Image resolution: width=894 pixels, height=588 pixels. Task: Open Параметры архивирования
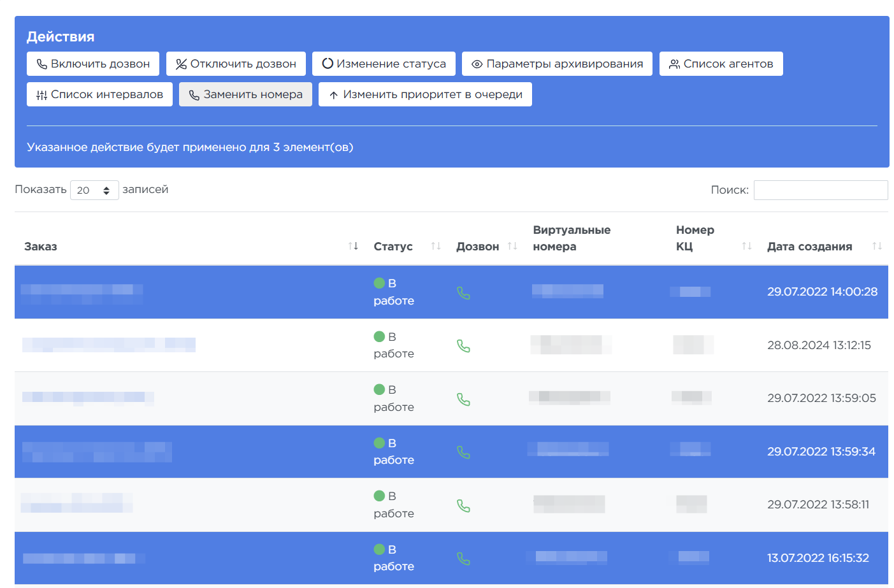[557, 64]
